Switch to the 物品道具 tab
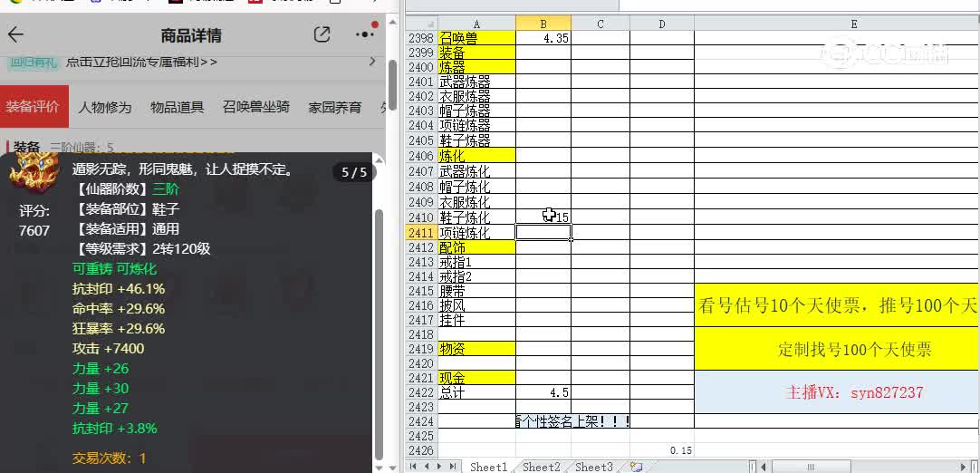This screenshot has height=473, width=980. tap(177, 107)
